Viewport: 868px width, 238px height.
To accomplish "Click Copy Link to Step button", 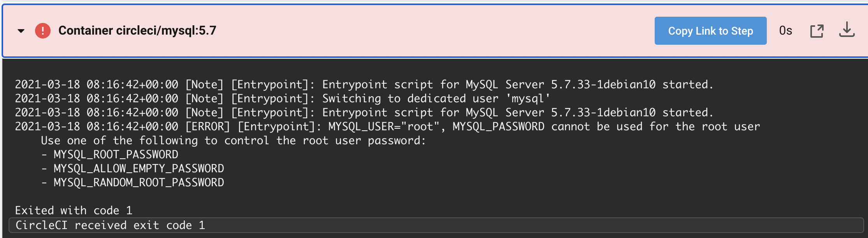I will [x=710, y=31].
